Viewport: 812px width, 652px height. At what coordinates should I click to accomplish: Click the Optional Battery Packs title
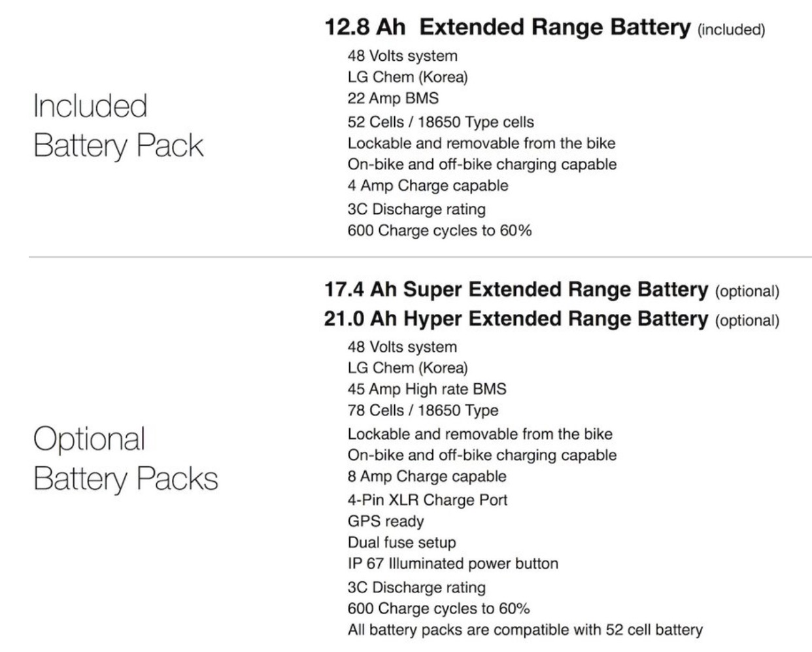(x=125, y=458)
